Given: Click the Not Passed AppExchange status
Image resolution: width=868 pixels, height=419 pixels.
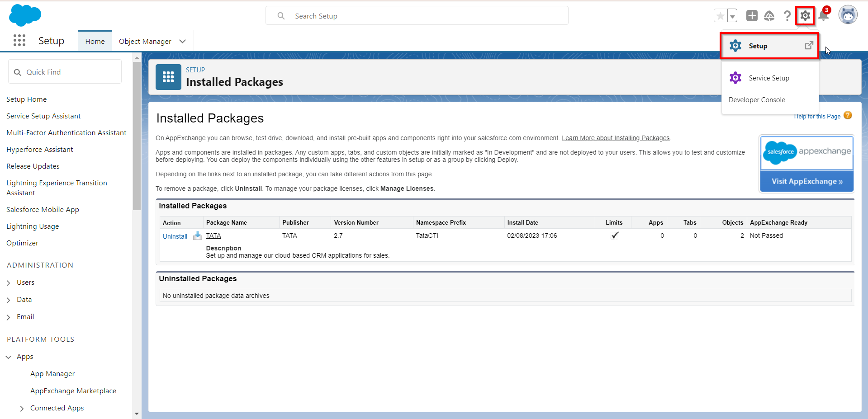Looking at the screenshot, I should (x=766, y=235).
